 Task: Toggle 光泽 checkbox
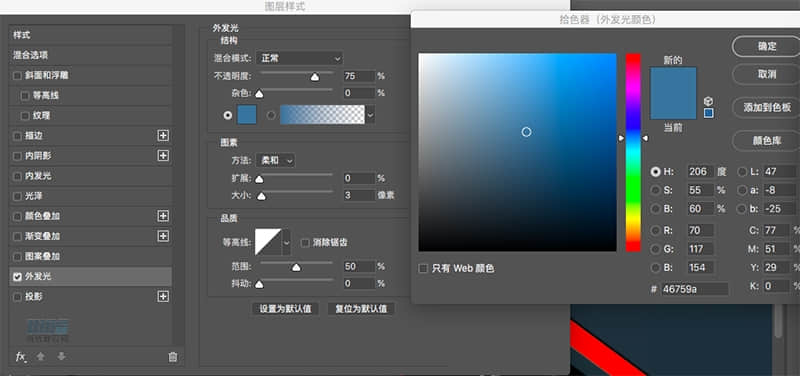pos(17,196)
